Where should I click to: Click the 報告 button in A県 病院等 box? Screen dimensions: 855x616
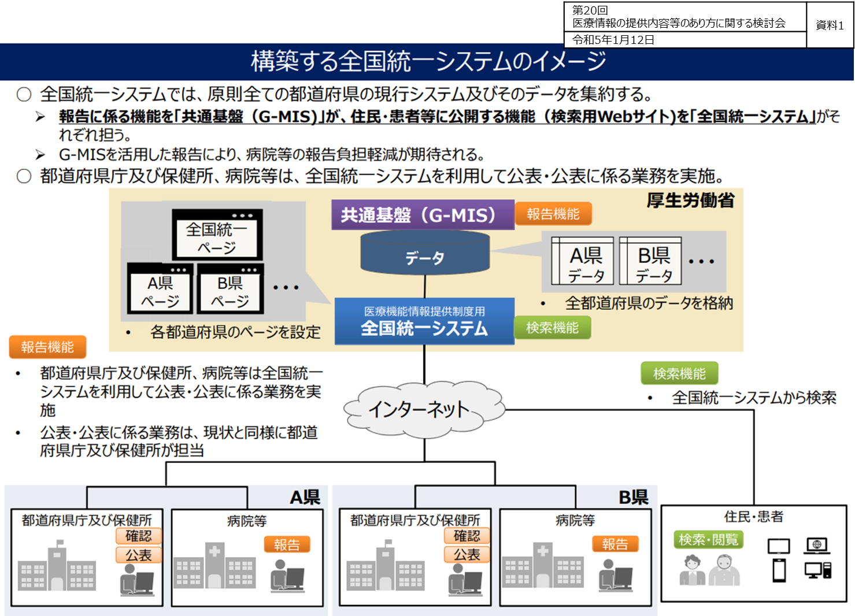287,544
